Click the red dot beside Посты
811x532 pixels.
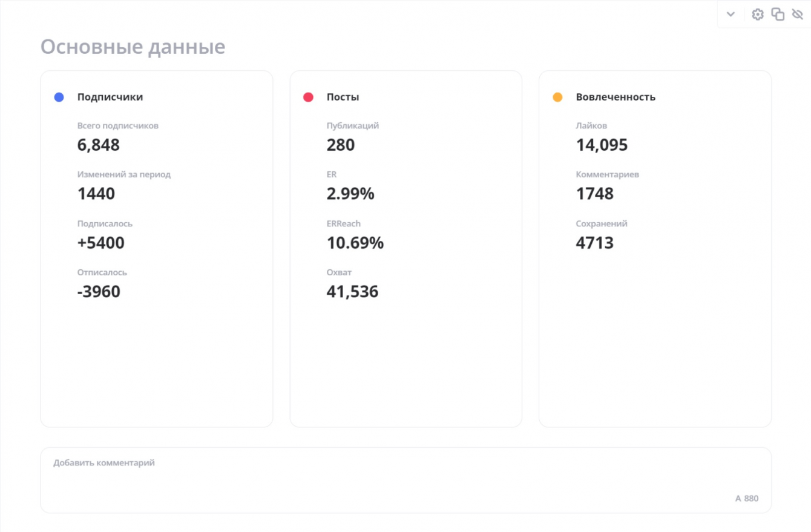tap(308, 97)
